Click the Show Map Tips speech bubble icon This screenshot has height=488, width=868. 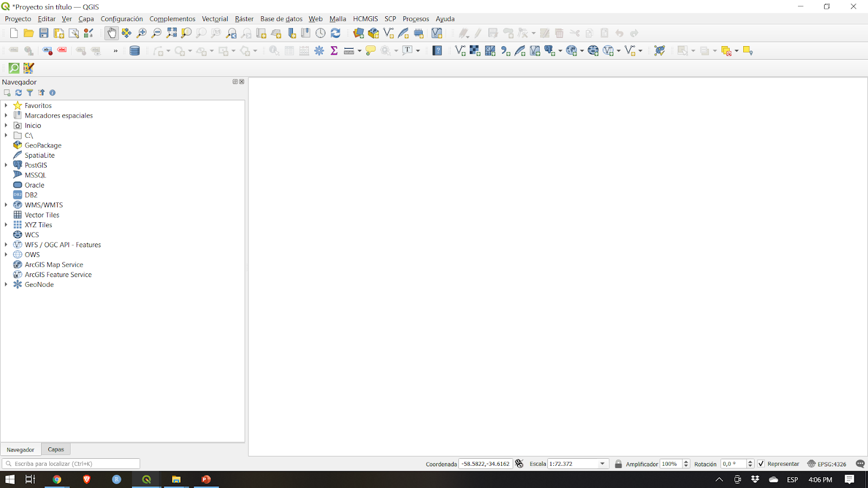(371, 50)
